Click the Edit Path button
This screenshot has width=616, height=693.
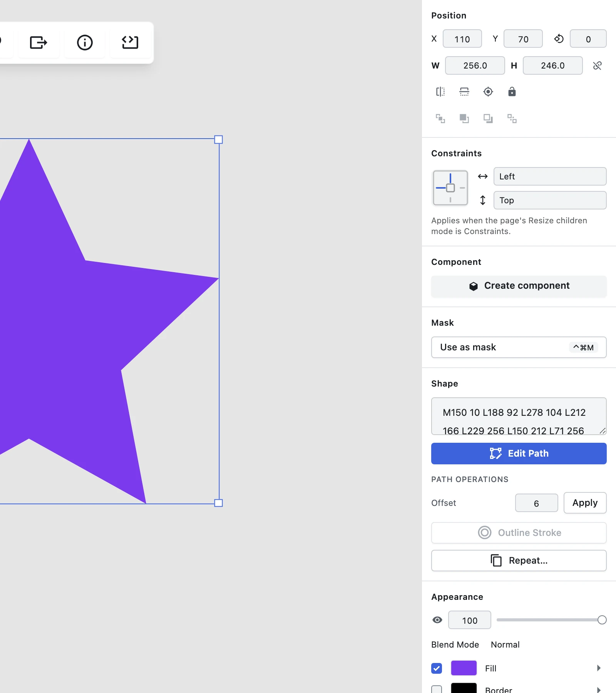[519, 454]
